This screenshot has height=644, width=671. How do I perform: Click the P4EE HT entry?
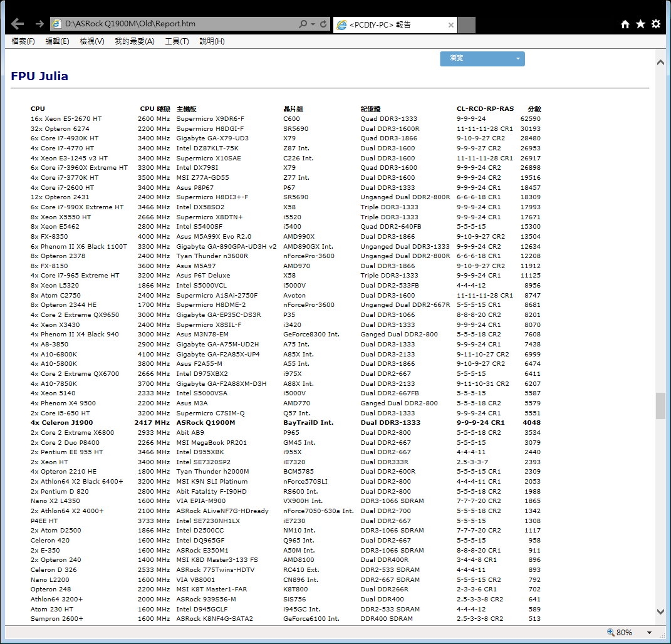44,521
